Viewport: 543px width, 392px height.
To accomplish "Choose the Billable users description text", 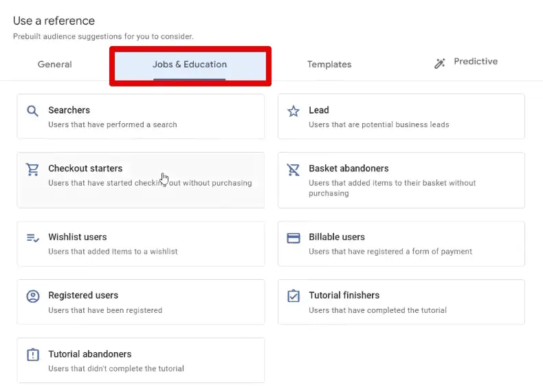I will 390,252.
